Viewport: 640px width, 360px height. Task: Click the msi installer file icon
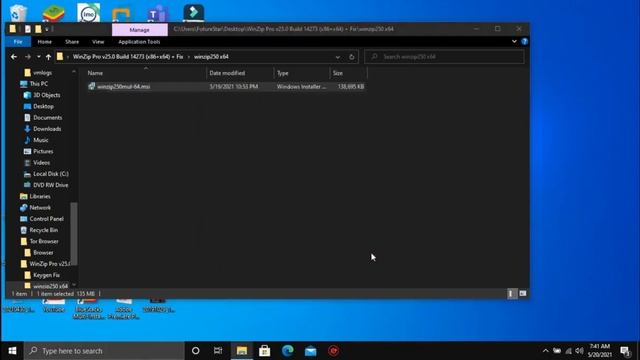pos(92,86)
